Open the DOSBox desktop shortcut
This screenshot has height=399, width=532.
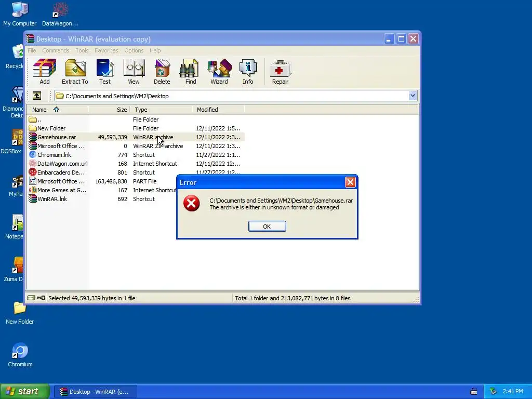click(x=11, y=142)
